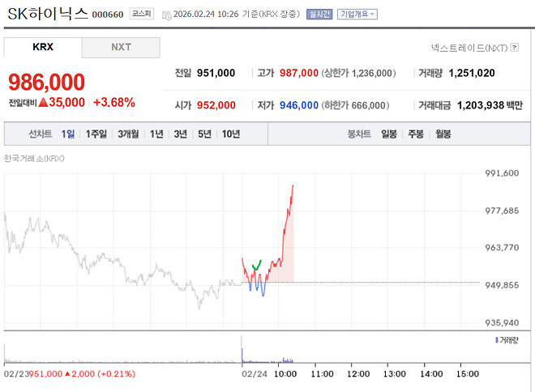Click the open price 952,000
The image size is (535, 392).
pos(216,105)
